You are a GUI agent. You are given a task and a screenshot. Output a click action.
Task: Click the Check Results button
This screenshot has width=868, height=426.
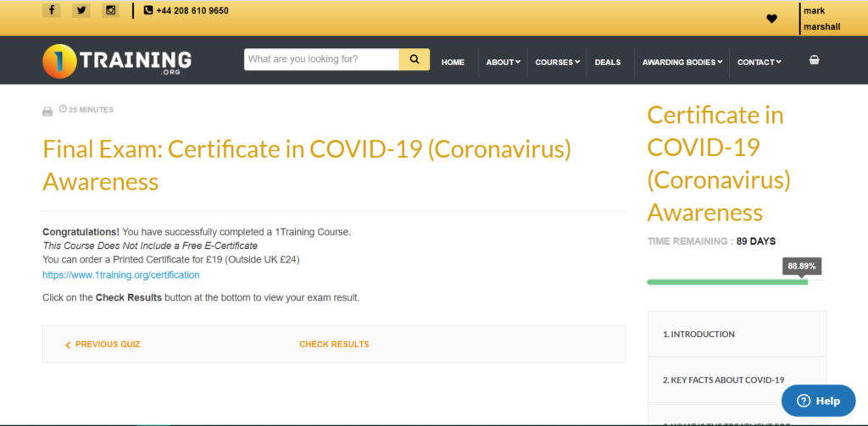tap(334, 345)
